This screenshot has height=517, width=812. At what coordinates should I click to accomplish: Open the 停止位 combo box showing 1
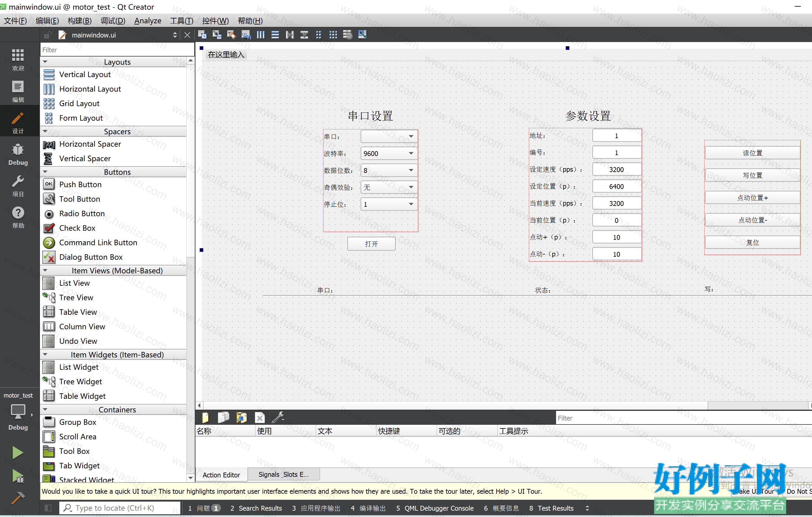[x=389, y=204]
